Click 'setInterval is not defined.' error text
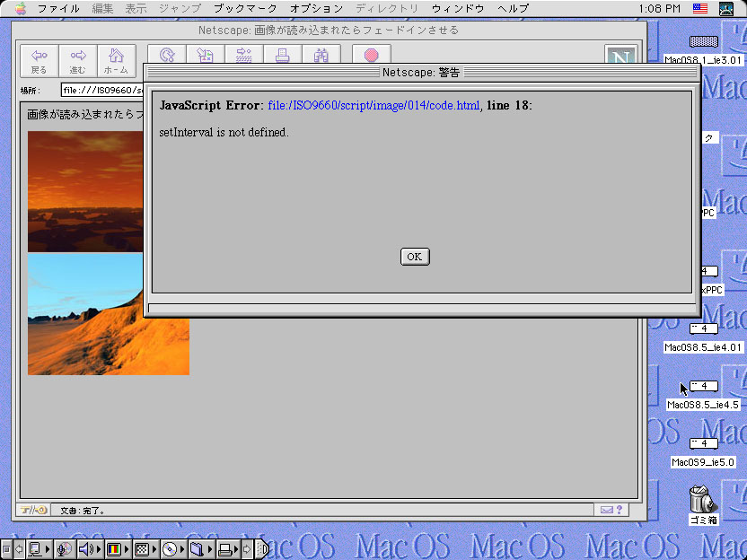 coord(224,133)
